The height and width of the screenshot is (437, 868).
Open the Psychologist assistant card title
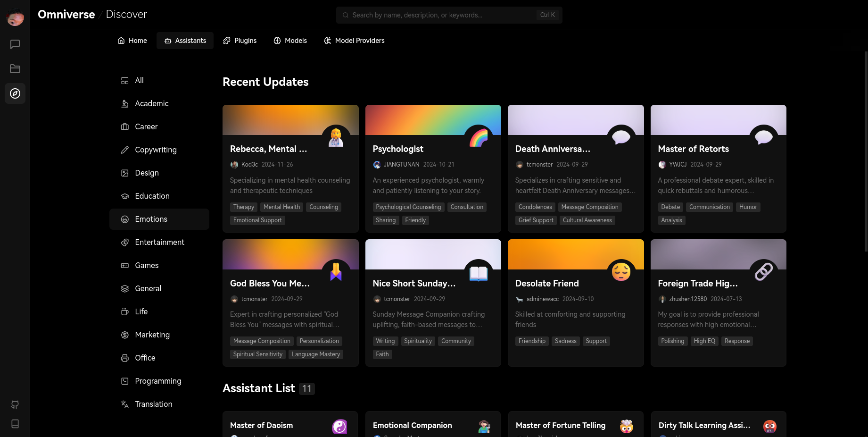pyautogui.click(x=398, y=149)
